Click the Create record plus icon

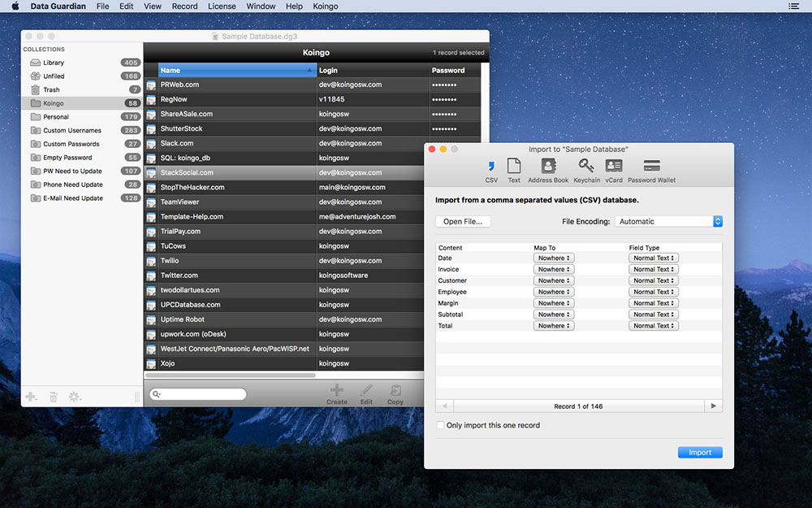click(x=337, y=390)
